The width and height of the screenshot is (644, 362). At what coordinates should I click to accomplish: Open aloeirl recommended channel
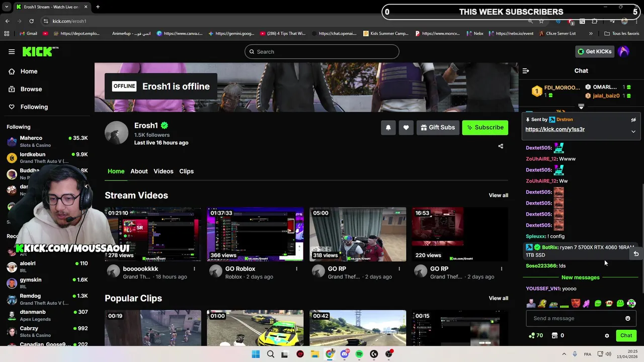47,266
